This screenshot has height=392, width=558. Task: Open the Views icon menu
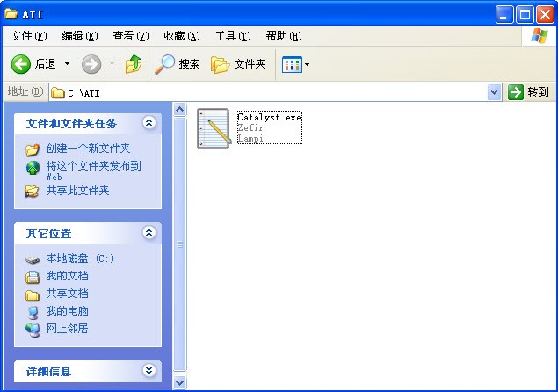tap(292, 64)
